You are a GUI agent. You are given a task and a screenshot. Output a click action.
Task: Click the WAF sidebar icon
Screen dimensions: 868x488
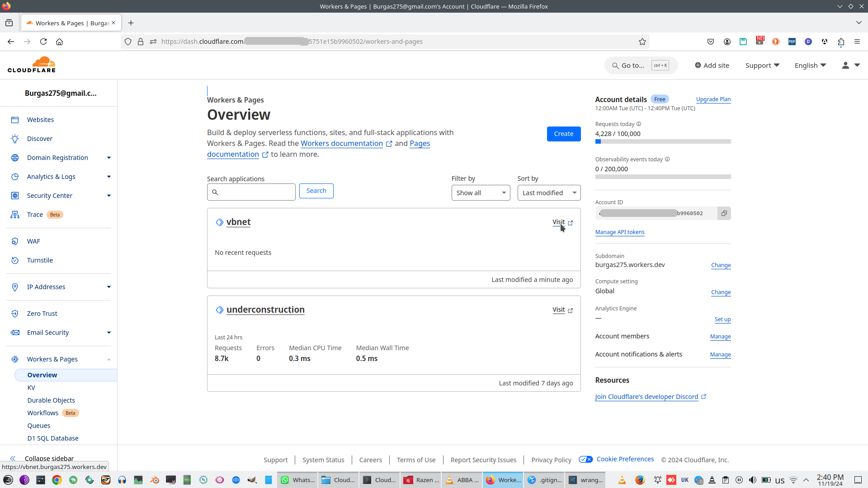pyautogui.click(x=15, y=241)
